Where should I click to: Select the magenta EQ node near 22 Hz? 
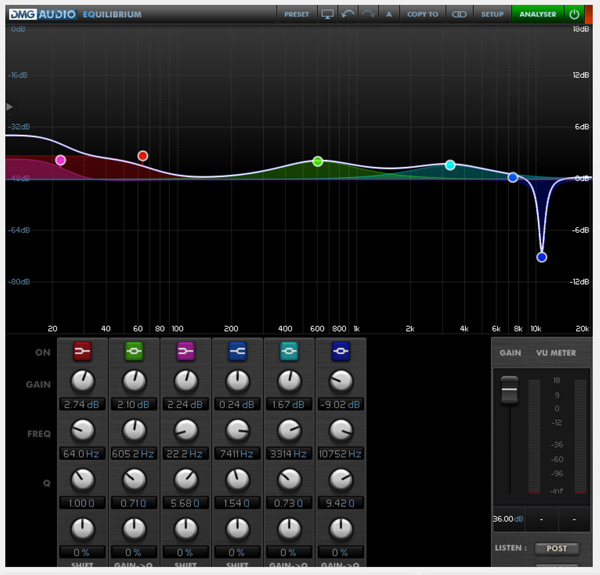coord(60,160)
